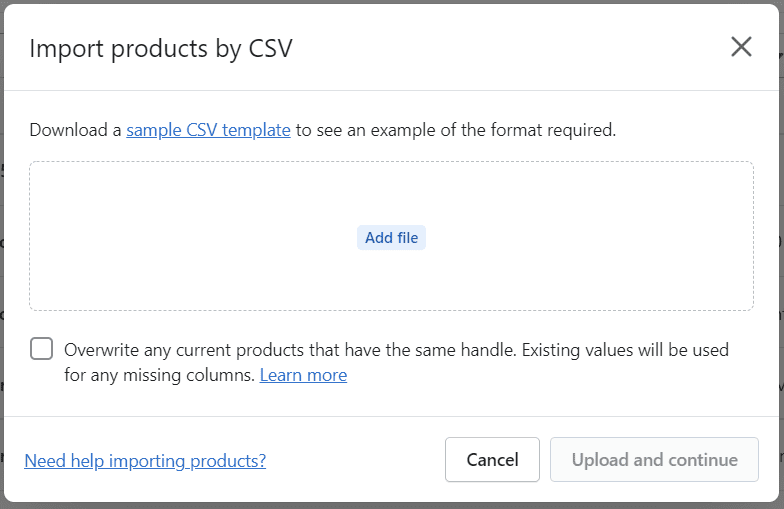Viewport: 784px width, 509px height.
Task: Click the 'Download a' instruction text
Action: pyautogui.click(x=75, y=130)
